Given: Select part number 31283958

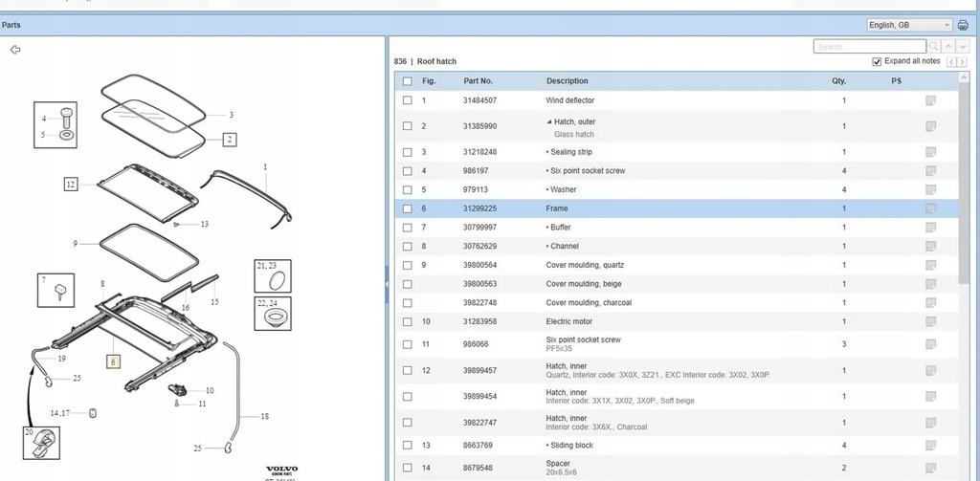Looking at the screenshot, I should pos(479,321).
